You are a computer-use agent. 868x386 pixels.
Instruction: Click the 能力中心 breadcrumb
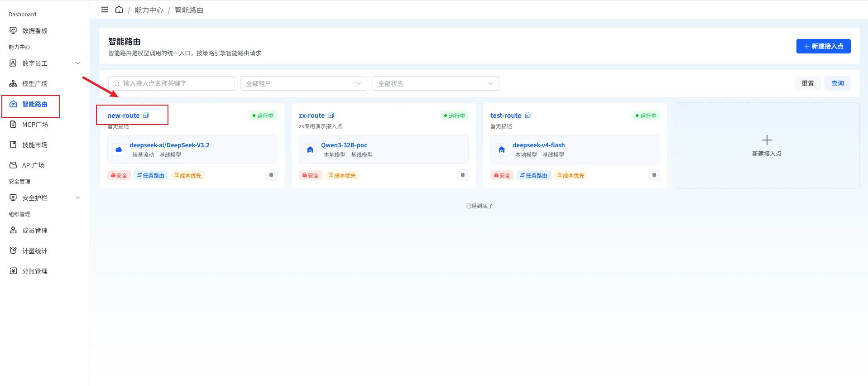[x=149, y=10]
